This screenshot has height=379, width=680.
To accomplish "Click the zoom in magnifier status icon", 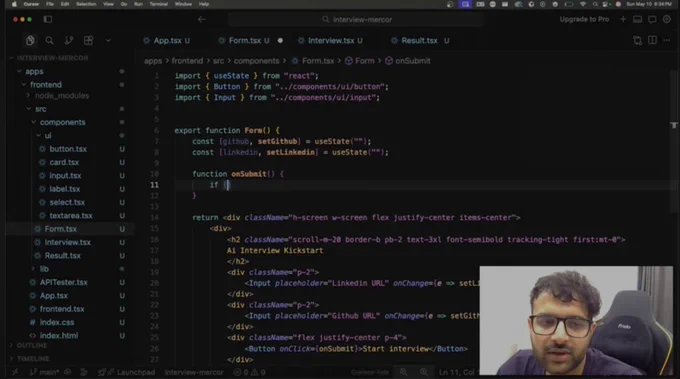I will pos(403,372).
